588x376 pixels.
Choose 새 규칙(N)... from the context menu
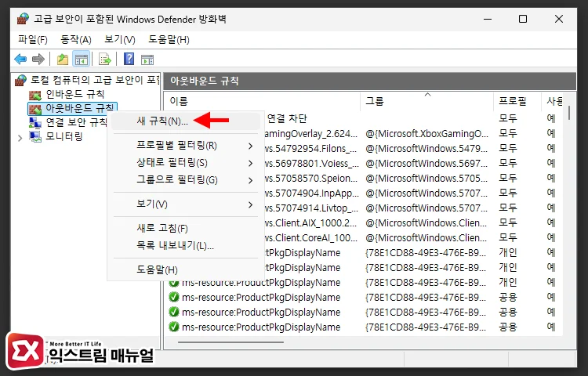point(162,121)
